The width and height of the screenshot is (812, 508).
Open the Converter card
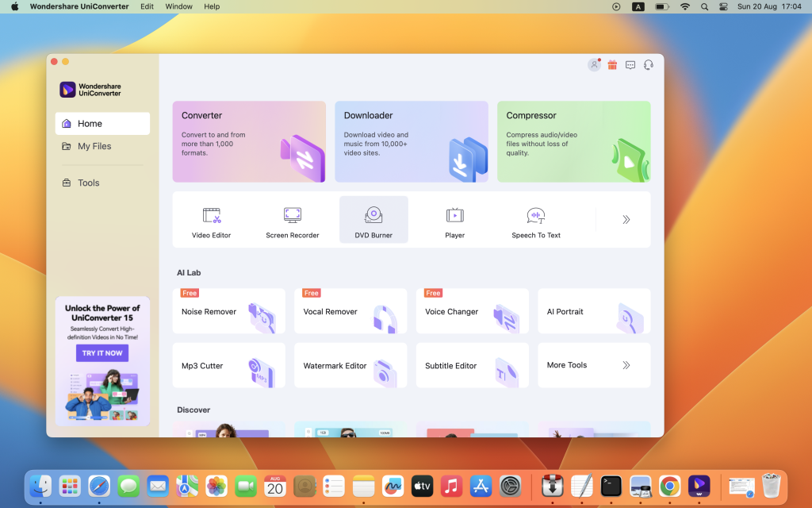pos(249,141)
